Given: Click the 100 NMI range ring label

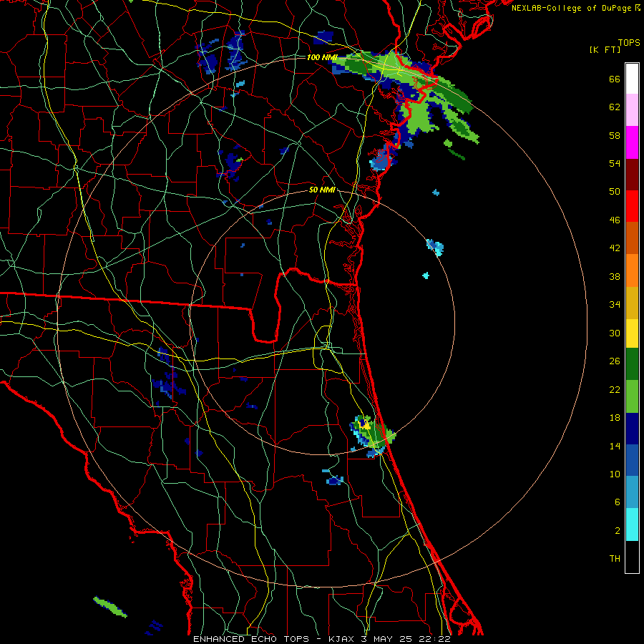Looking at the screenshot, I should point(322,57).
